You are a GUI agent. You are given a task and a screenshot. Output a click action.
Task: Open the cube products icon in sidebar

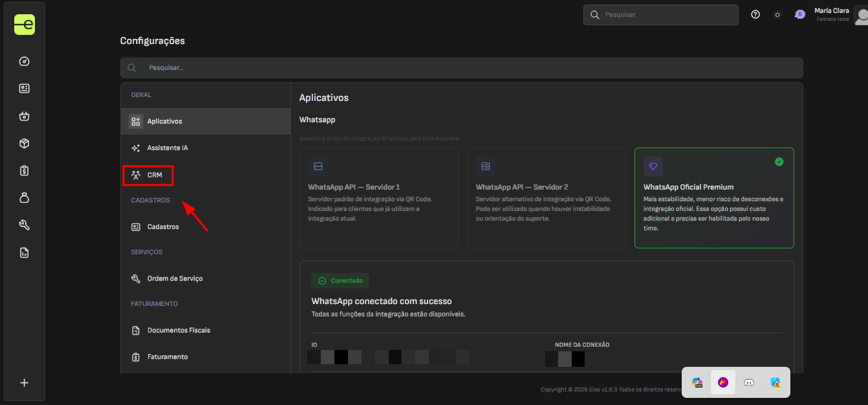[x=25, y=144]
